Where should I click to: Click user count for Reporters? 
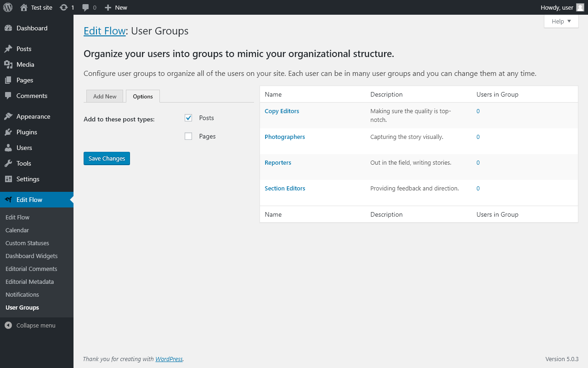pos(478,162)
